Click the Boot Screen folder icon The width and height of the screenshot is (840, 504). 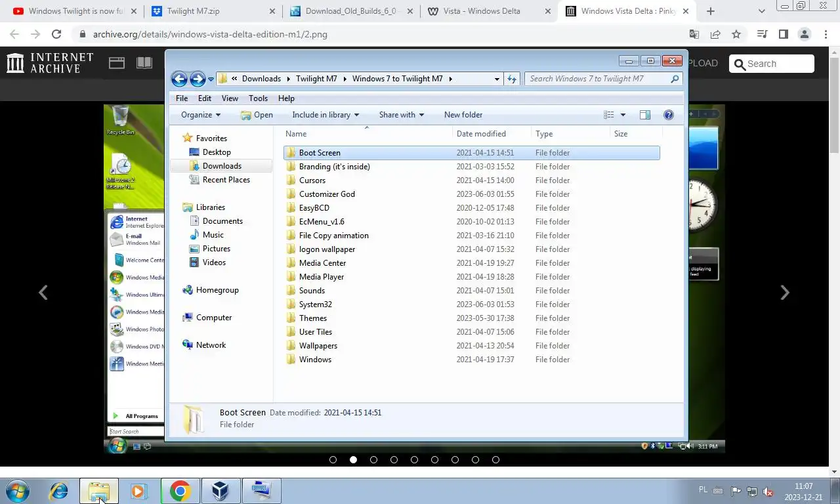[291, 153]
